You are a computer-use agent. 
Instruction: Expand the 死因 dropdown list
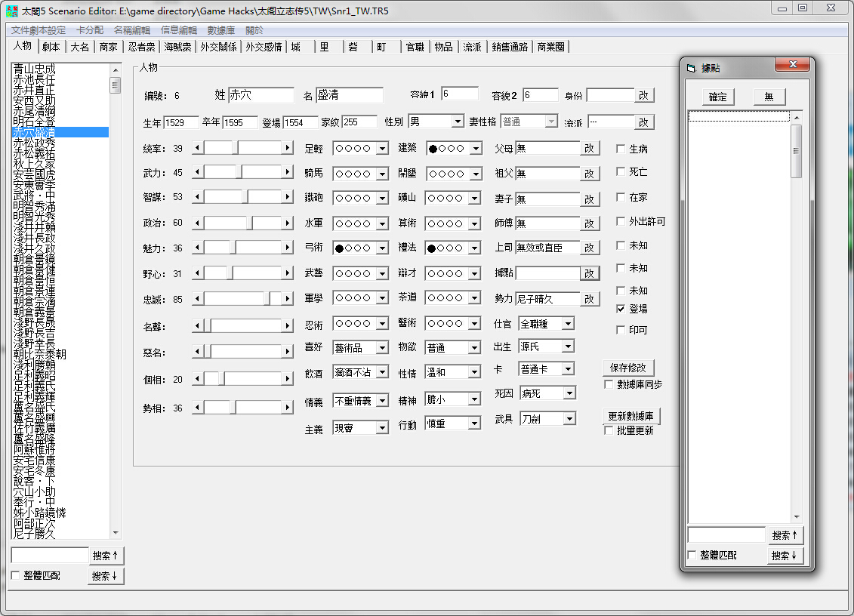point(569,393)
